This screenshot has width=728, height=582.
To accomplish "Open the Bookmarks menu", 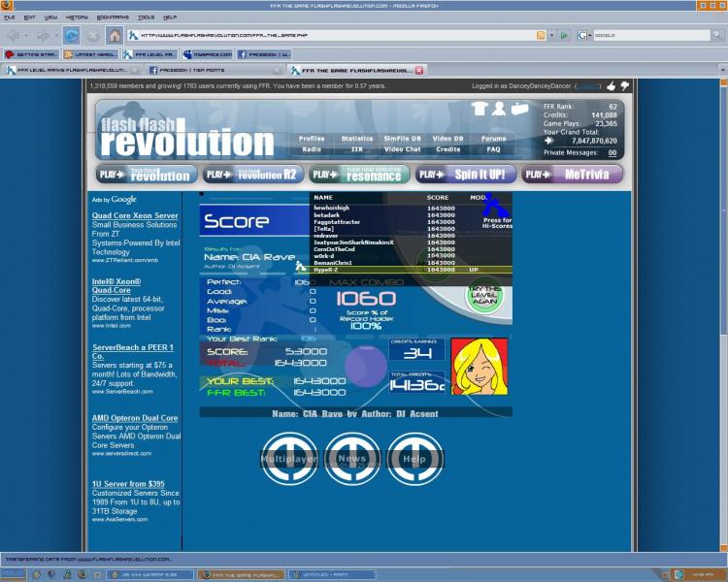I will pyautogui.click(x=113, y=17).
